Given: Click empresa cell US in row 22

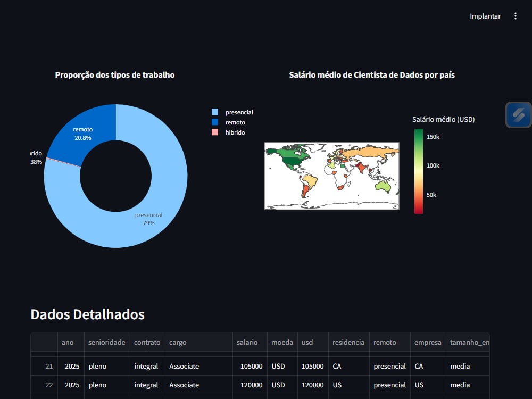Looking at the screenshot, I should (x=428, y=385).
